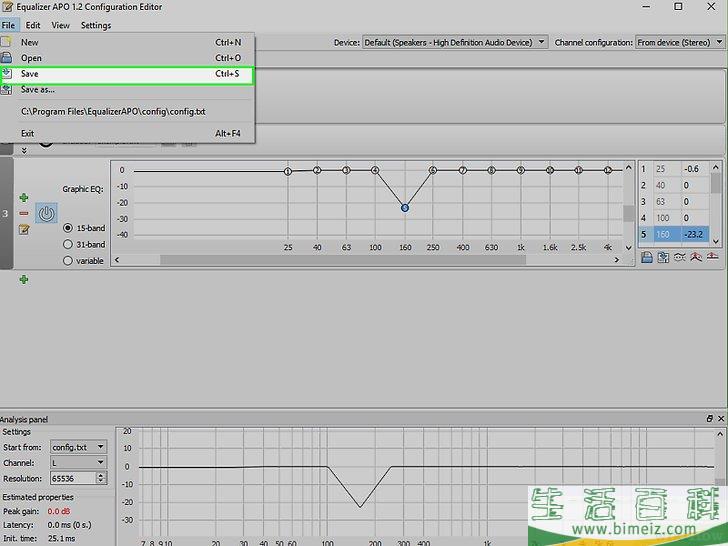Open the Start from config.txt dropdown
The width and height of the screenshot is (728, 546).
pos(79,447)
